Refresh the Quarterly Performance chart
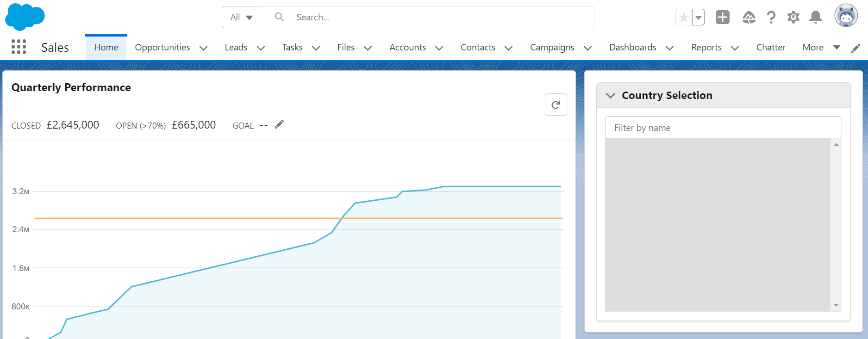The width and height of the screenshot is (868, 339). (x=556, y=105)
